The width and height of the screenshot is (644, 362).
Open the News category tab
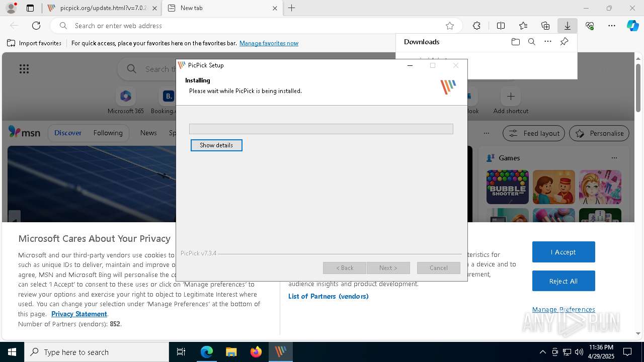coord(148,133)
